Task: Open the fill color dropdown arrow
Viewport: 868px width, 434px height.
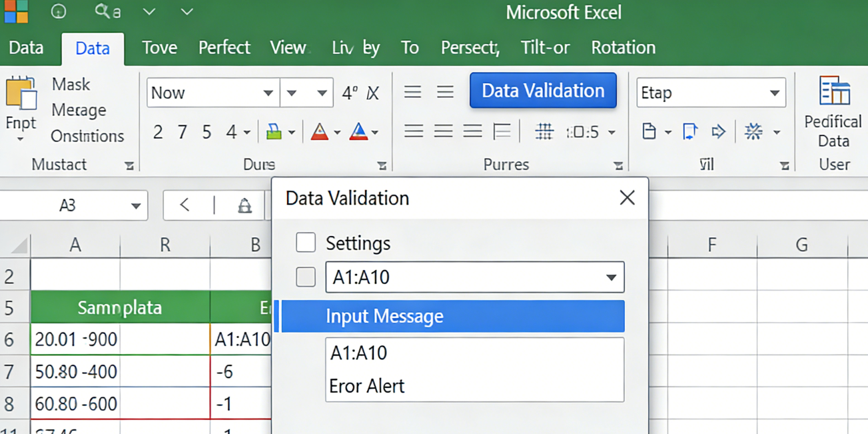Action: coord(291,133)
